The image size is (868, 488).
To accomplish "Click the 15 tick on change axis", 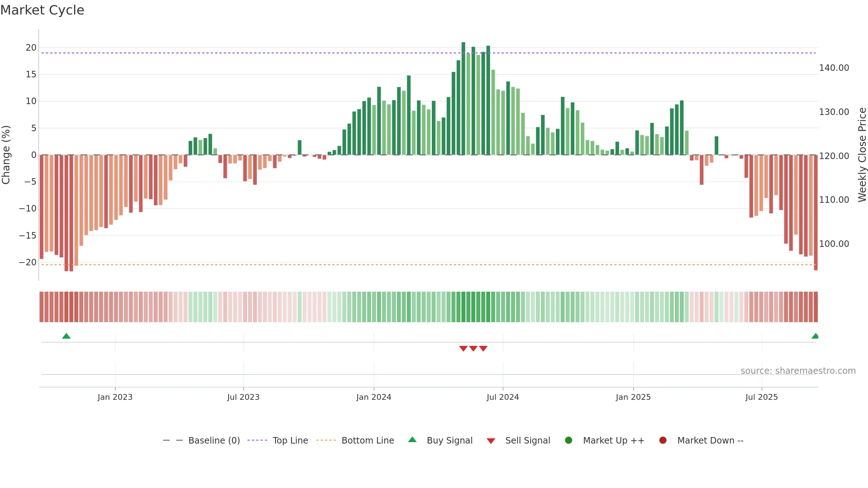I will (31, 74).
